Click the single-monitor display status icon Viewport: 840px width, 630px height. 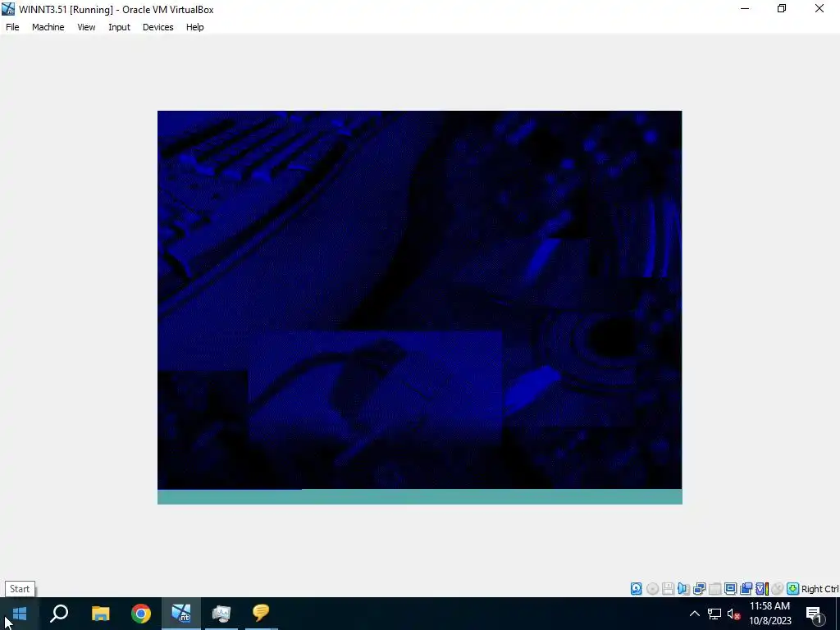730,589
